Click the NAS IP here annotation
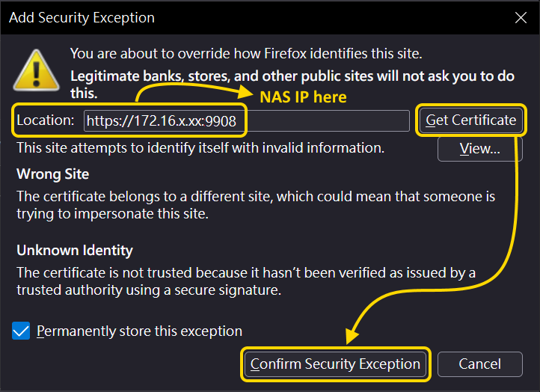The width and height of the screenshot is (540, 392). (303, 97)
